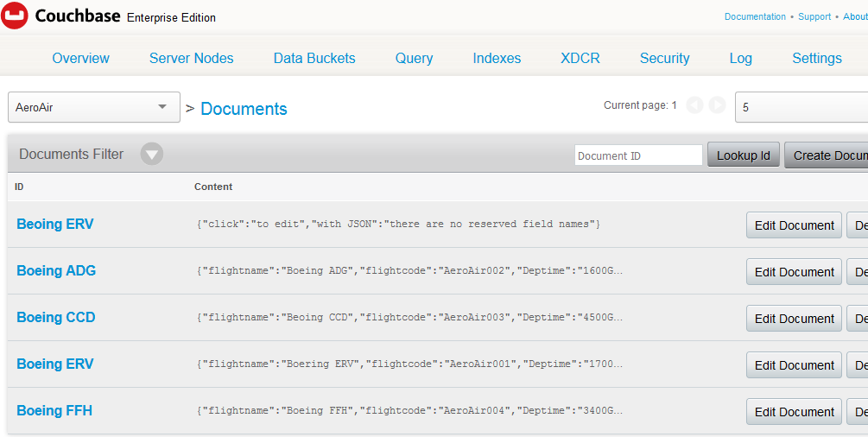View the Log tab
Viewport: 868px width, 437px height.
[x=741, y=58]
